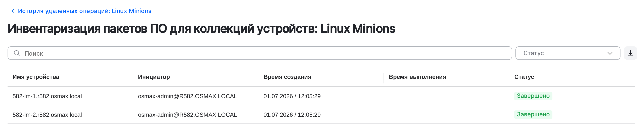This screenshot has width=644, height=126.
Task: Click creation time in second row
Action: [292, 115]
